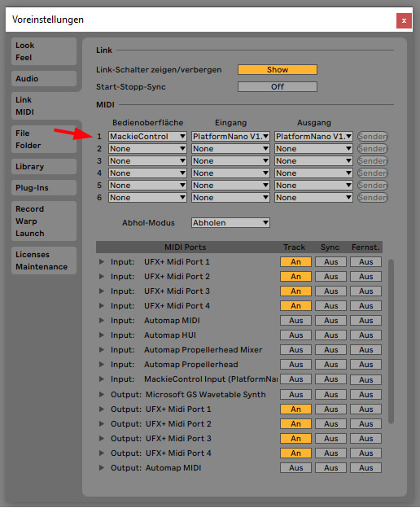This screenshot has height=508, width=420.
Task: Enable Track for Output Automap MIDI
Action: coord(295,467)
